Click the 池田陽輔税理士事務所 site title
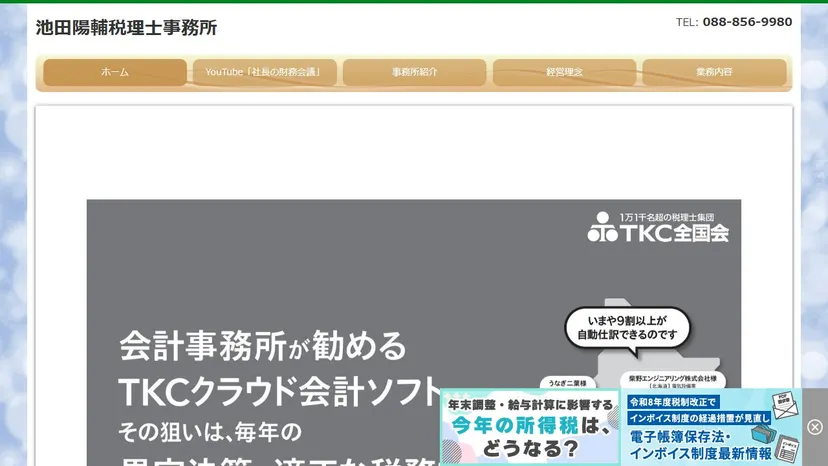 (127, 27)
